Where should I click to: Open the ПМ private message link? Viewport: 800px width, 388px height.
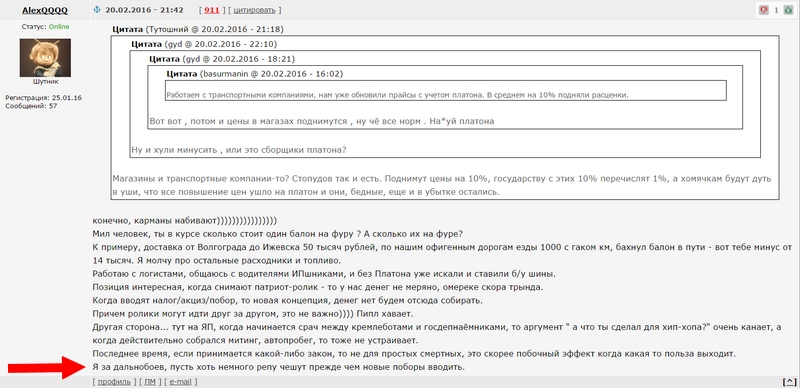point(150,381)
